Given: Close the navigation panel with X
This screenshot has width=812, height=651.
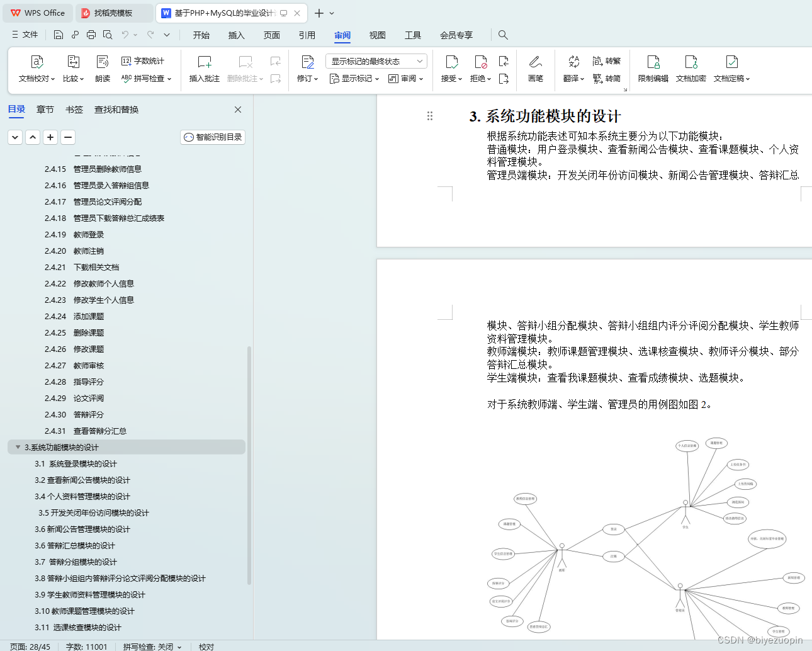Looking at the screenshot, I should (x=238, y=110).
